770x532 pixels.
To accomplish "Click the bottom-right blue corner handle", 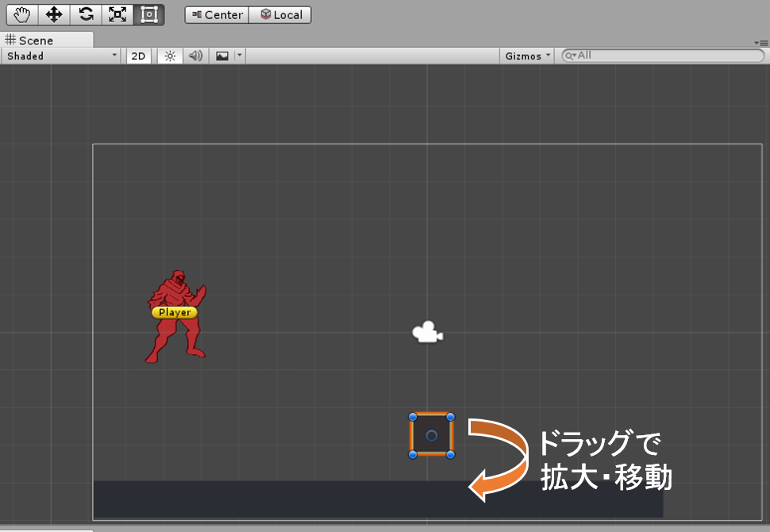I will 450,455.
